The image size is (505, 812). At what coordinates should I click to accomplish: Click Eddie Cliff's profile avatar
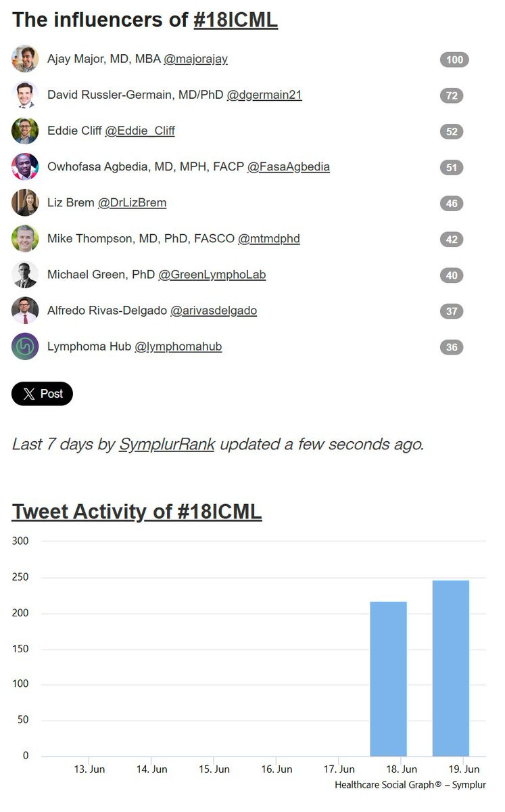(x=25, y=131)
